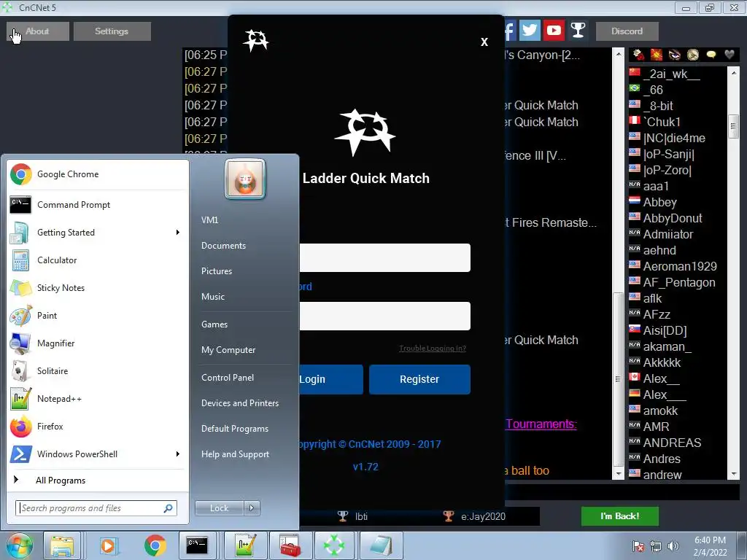Open File Explorer in the taskbar
Screen dimensions: 747x560
click(x=61, y=545)
